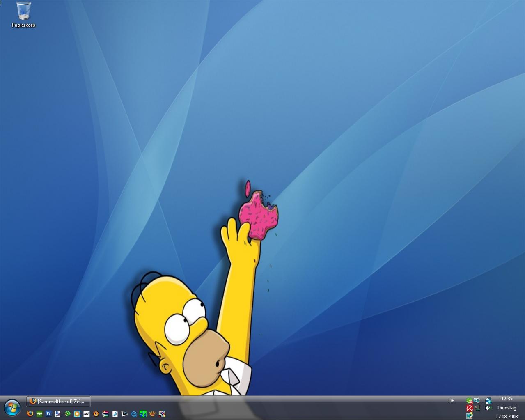Launch the orange play media player icon
Viewport: 525px width, 420px height.
pyautogui.click(x=77, y=414)
